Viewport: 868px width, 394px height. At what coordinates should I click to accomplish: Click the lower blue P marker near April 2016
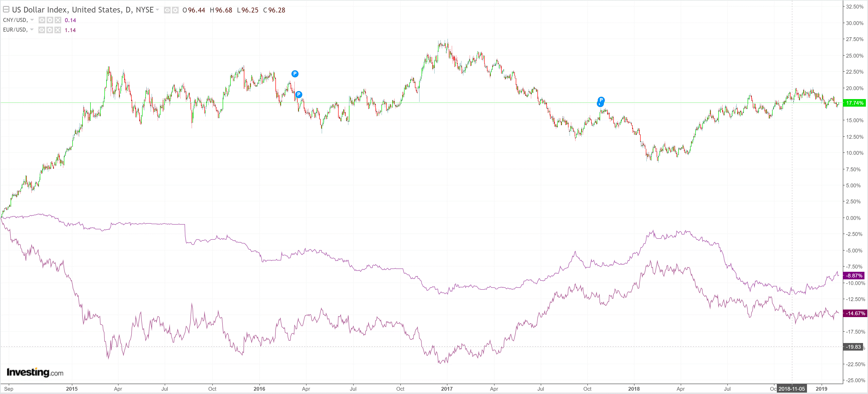tap(299, 94)
